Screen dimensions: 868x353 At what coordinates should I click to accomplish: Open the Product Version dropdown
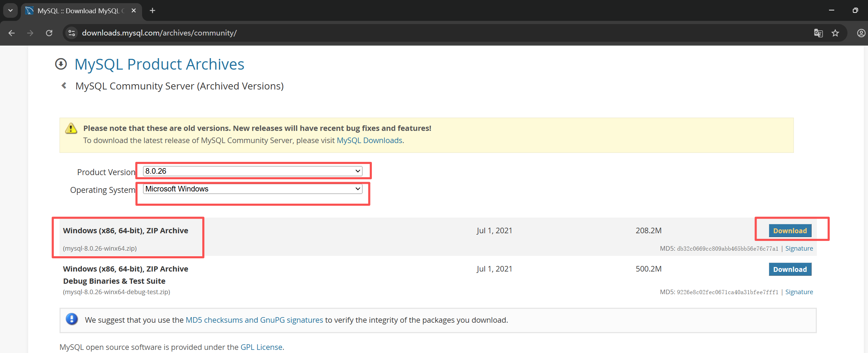pos(253,171)
